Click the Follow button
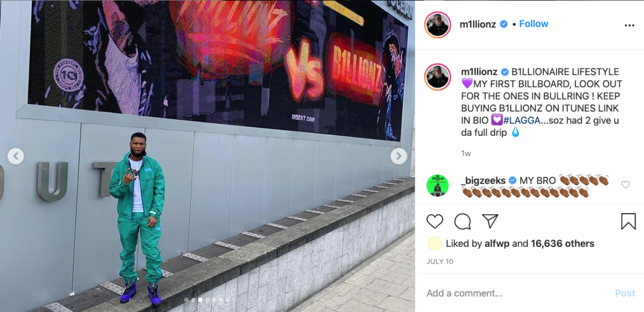644x312 pixels. (534, 24)
